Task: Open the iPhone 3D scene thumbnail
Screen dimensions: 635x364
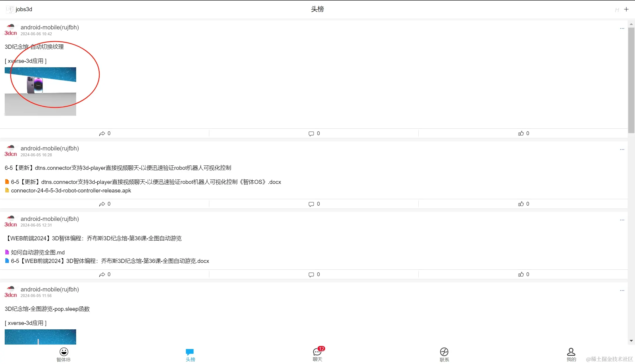Action: tap(40, 91)
